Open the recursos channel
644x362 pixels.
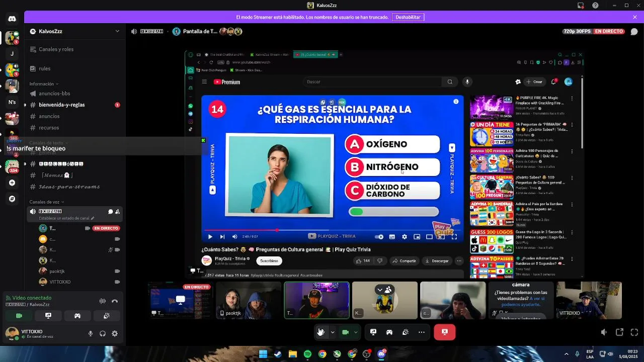tap(75, 128)
